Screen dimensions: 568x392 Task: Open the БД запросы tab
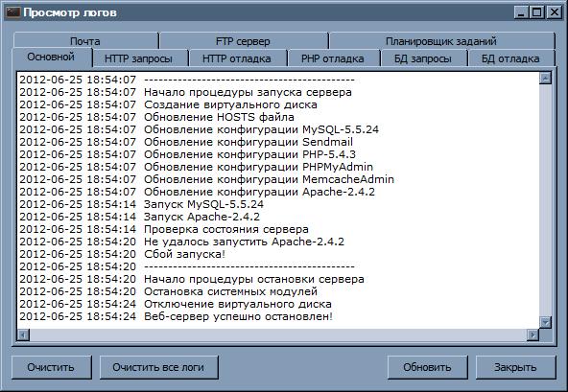point(423,58)
